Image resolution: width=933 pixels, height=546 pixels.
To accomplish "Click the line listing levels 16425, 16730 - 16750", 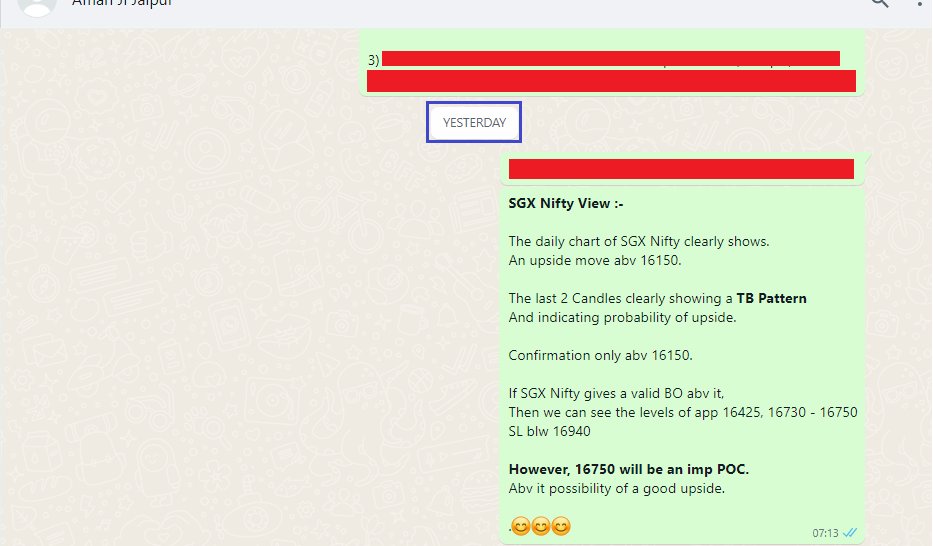I will coord(683,413).
